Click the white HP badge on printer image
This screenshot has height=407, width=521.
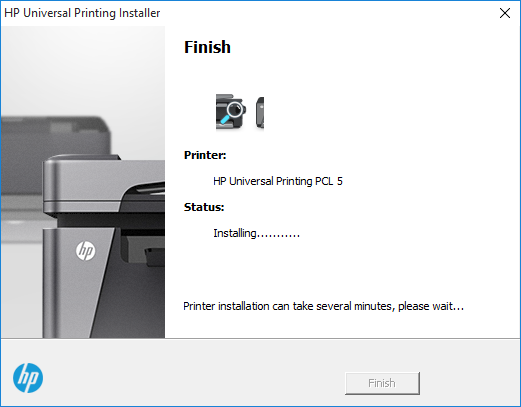[86, 251]
